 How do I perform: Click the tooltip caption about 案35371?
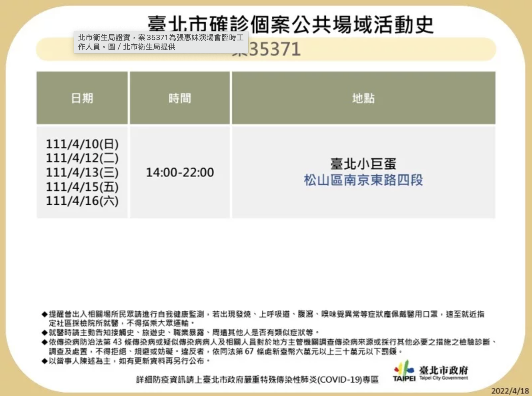point(161,42)
